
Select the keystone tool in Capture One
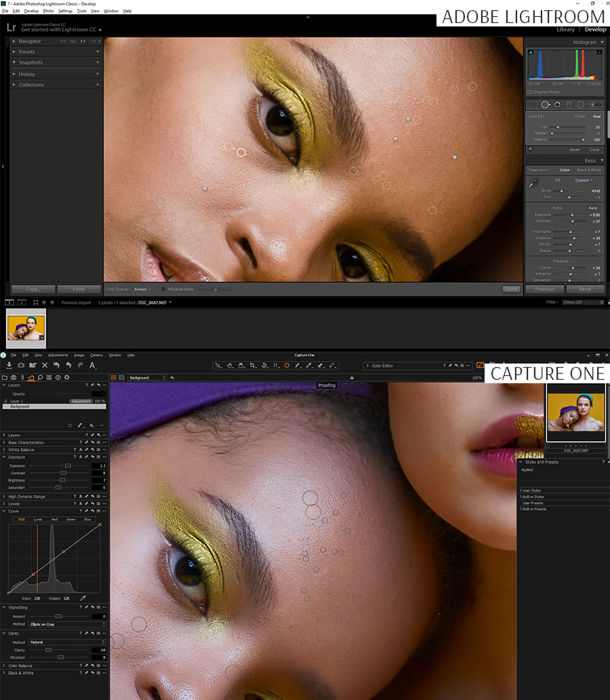coord(276,366)
